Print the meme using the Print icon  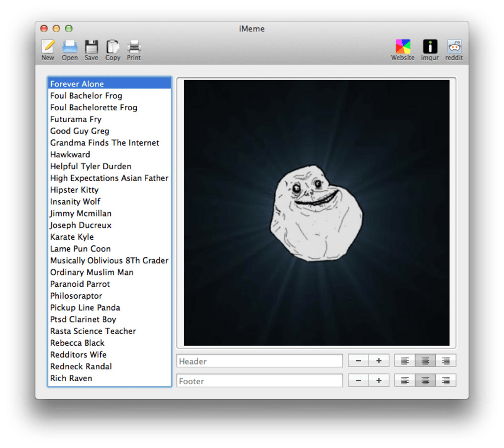coord(134,47)
